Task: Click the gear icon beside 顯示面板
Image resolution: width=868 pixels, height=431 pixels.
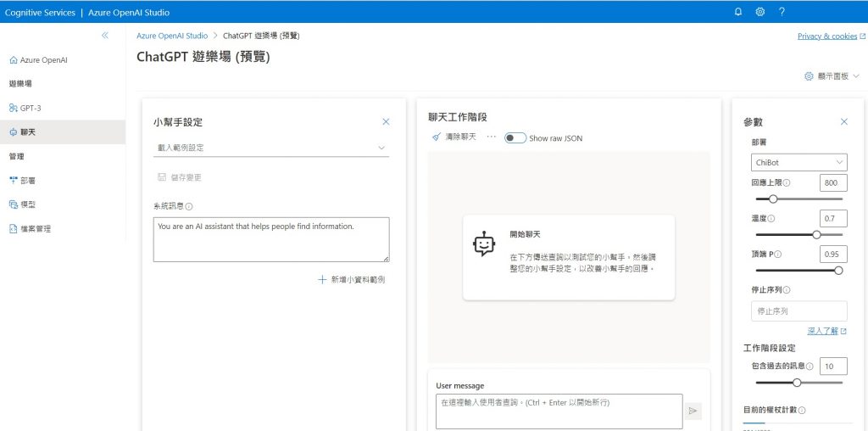Action: click(x=809, y=76)
